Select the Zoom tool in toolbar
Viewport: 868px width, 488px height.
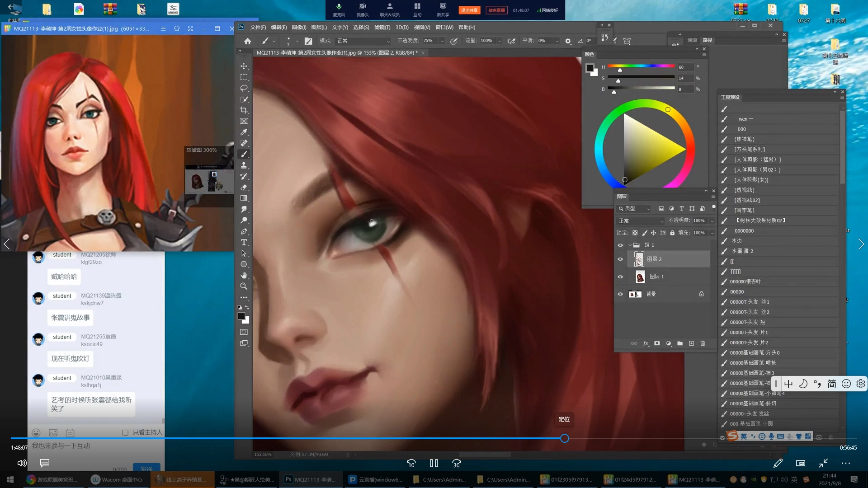(244, 286)
